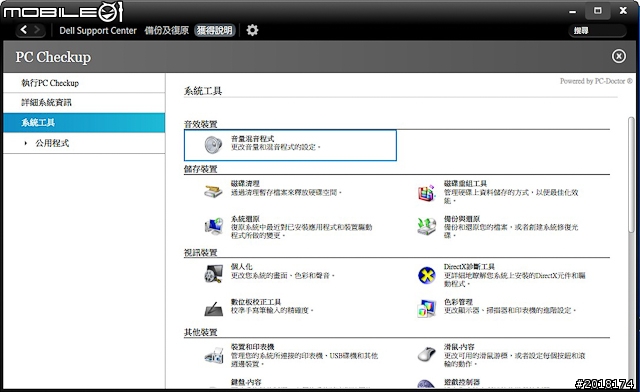The image size is (640, 392).
Task: Open the 色彩管理 icon
Action: point(427,309)
